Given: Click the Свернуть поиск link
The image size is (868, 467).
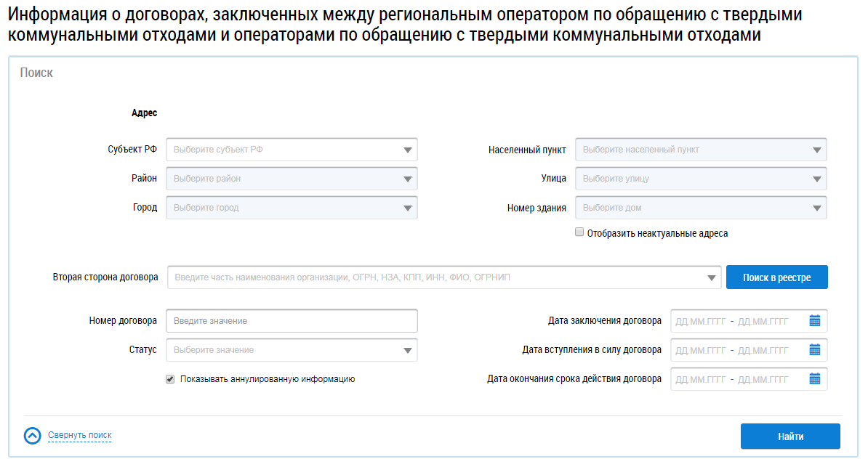Looking at the screenshot, I should pos(80,435).
